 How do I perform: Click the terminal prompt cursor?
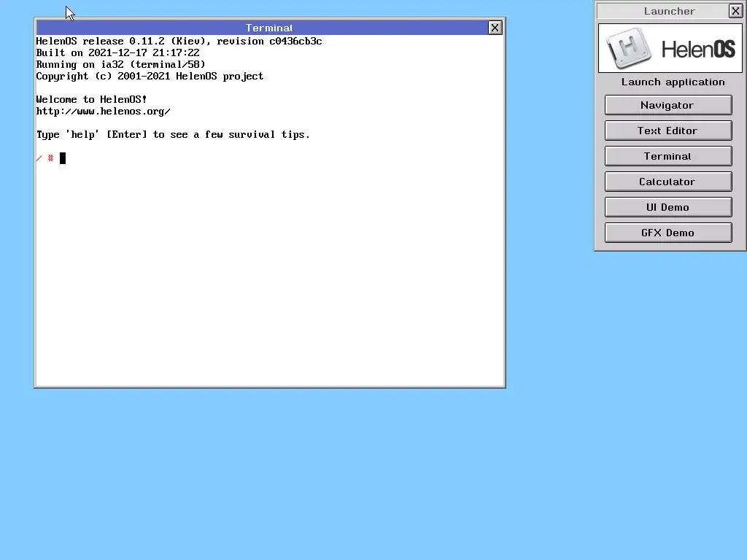(63, 158)
